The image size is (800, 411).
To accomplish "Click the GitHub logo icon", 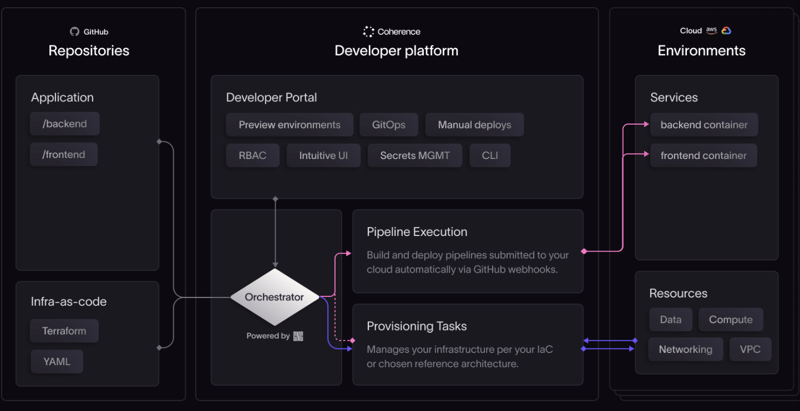I will [x=74, y=32].
